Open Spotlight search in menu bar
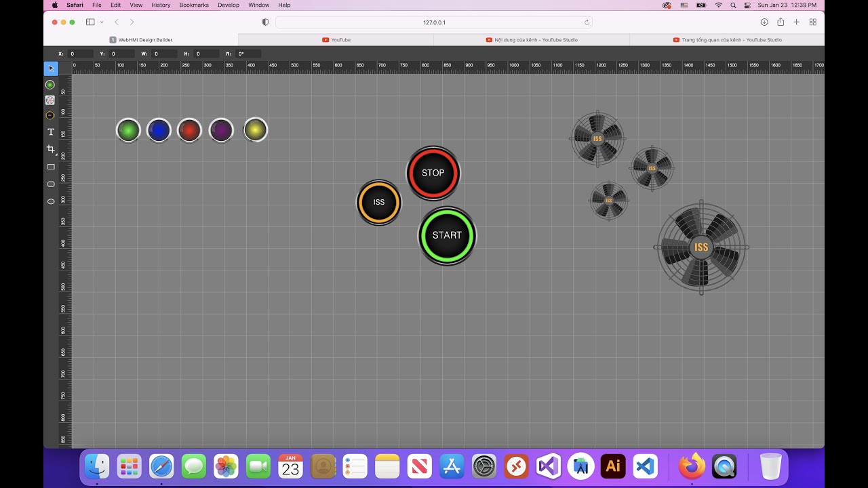 click(733, 5)
